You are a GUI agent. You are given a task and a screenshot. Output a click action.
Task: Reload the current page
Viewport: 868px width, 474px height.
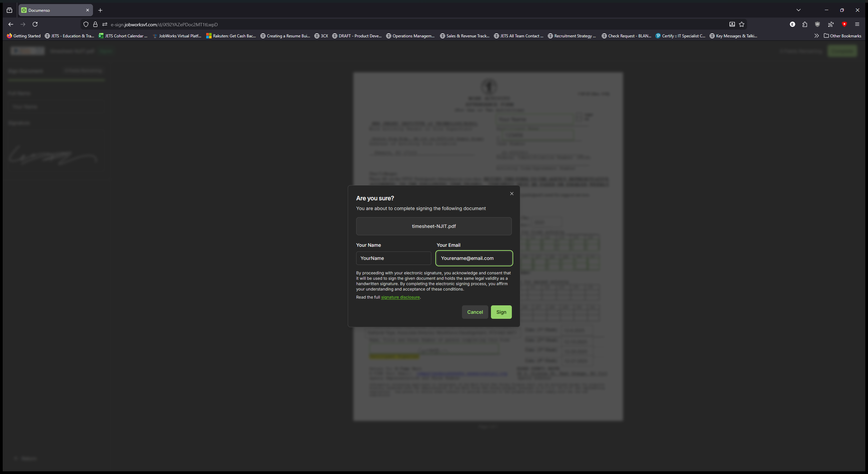coord(35,24)
